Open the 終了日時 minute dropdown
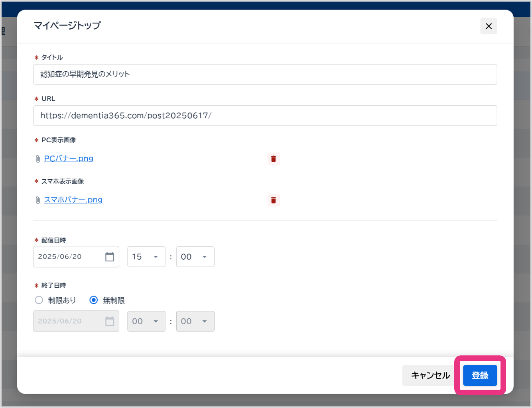Screen dimensions: 532x408 pyautogui.click(x=195, y=321)
